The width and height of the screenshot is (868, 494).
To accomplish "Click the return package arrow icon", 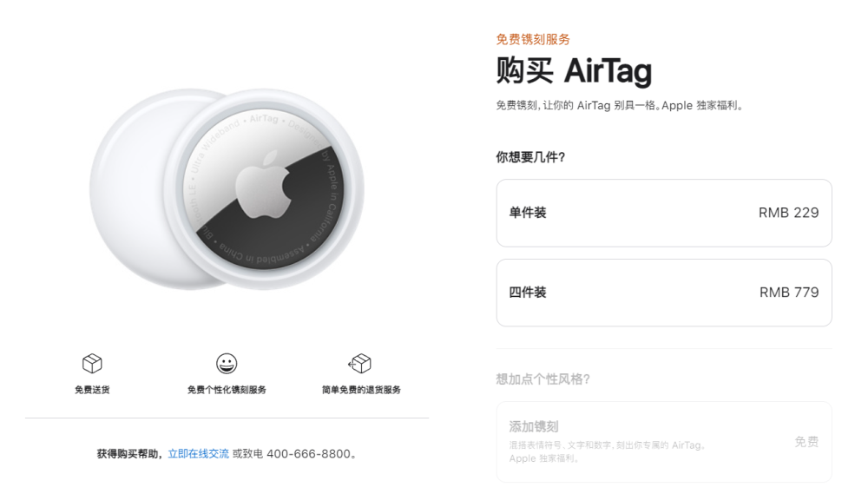I will [360, 364].
